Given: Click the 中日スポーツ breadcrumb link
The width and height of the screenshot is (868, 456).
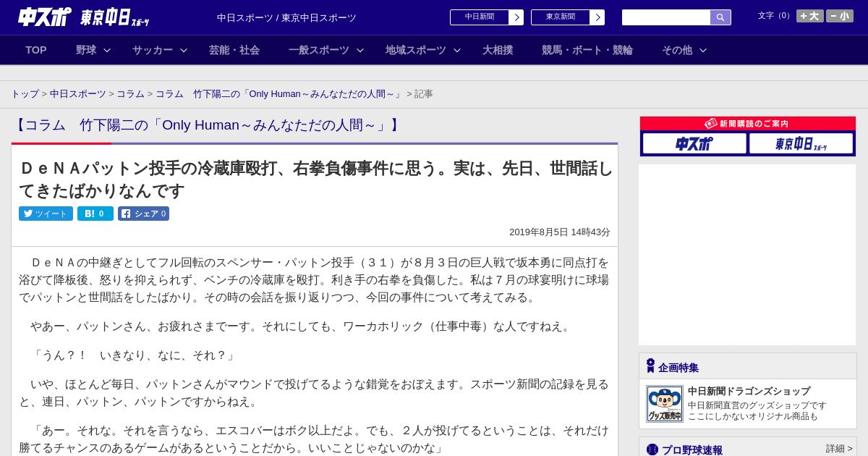Looking at the screenshot, I should click(78, 94).
